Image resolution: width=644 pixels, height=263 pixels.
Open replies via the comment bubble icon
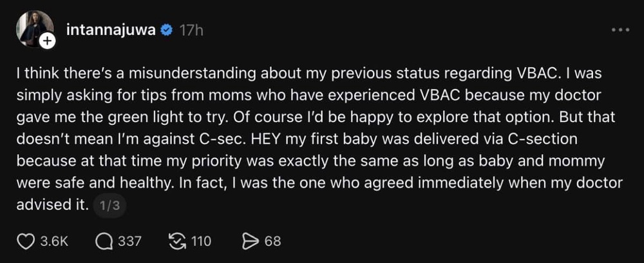tap(104, 241)
